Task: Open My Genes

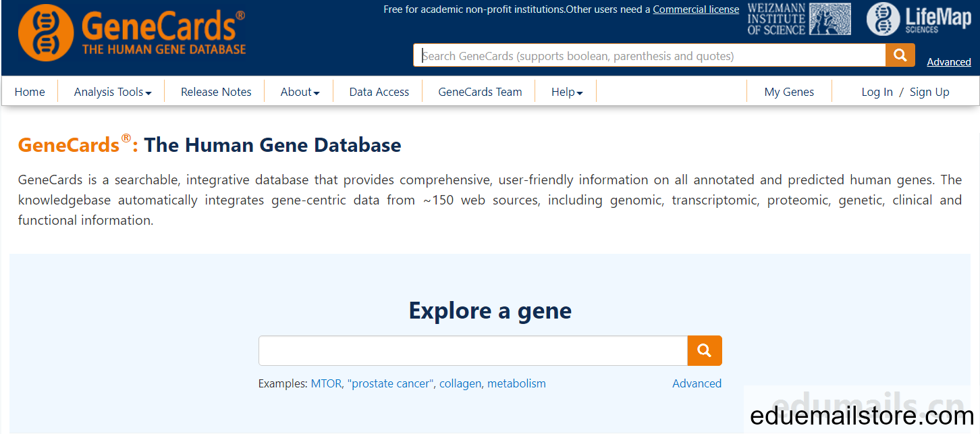Action: tap(789, 92)
